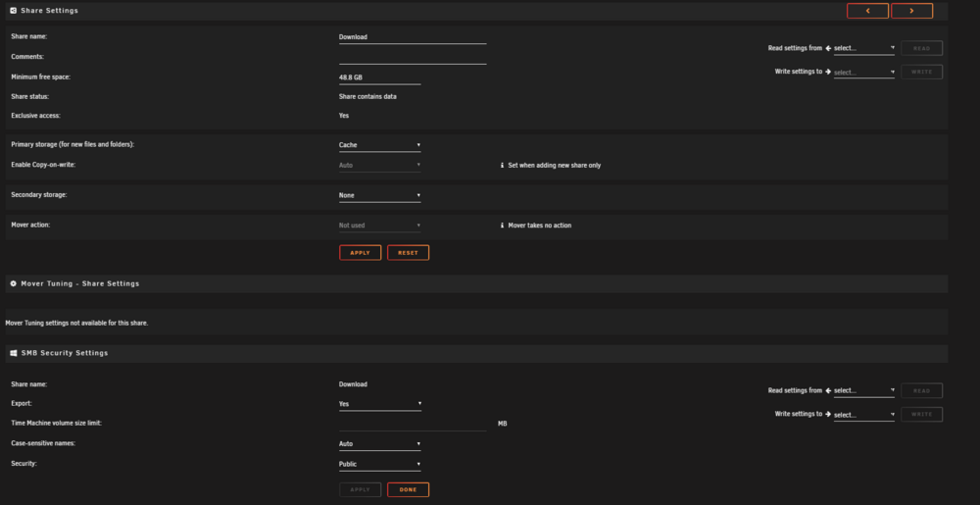Open Security dropdown set to Public
The width and height of the screenshot is (980, 505).
point(379,465)
